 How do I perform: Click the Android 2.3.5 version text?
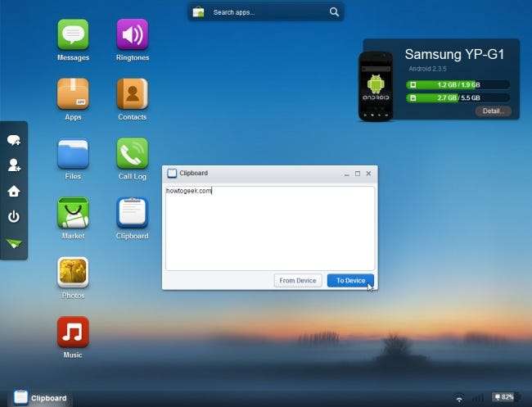(x=427, y=69)
